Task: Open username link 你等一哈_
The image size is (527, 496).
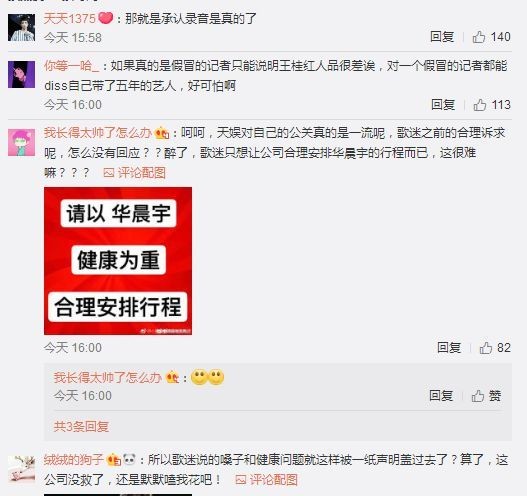Action: 72,66
